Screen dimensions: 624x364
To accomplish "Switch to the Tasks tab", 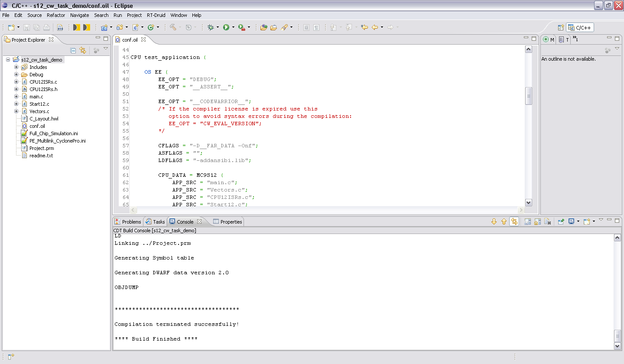I will [155, 222].
